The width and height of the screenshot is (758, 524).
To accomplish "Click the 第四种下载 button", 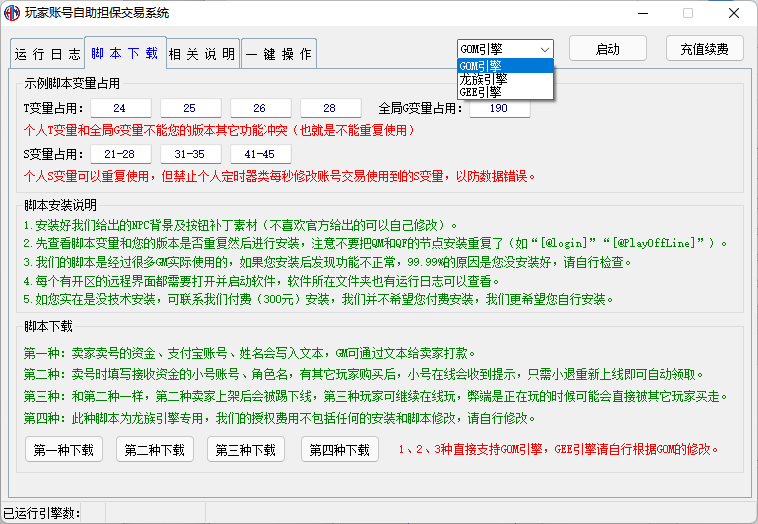I will click(339, 450).
